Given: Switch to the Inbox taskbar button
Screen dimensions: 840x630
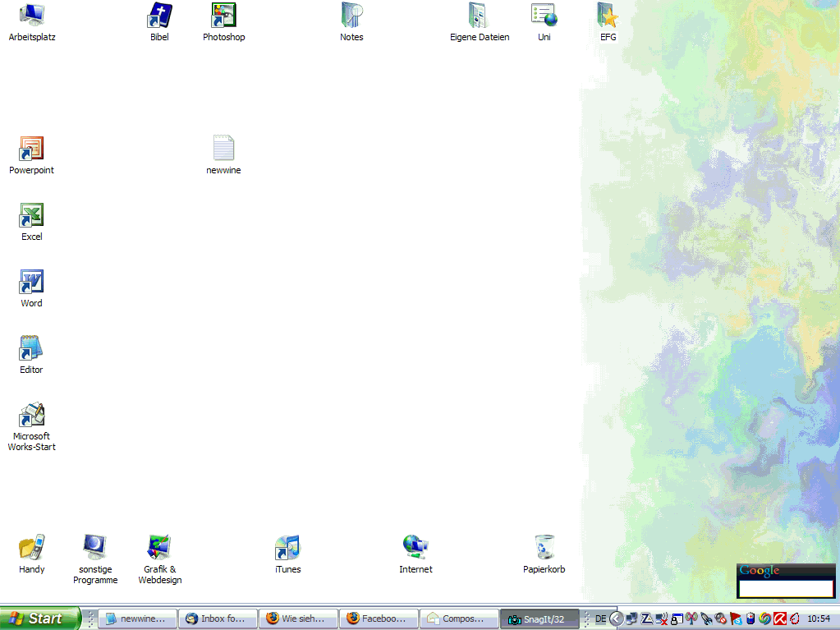Looking at the screenshot, I should click(x=218, y=619).
